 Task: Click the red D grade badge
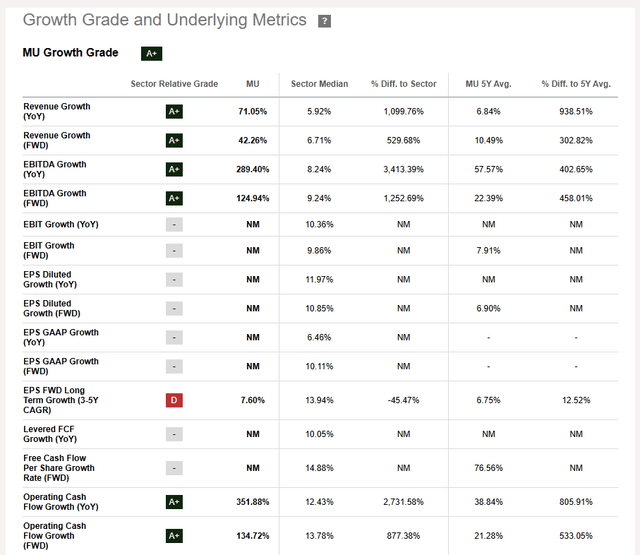(174, 400)
